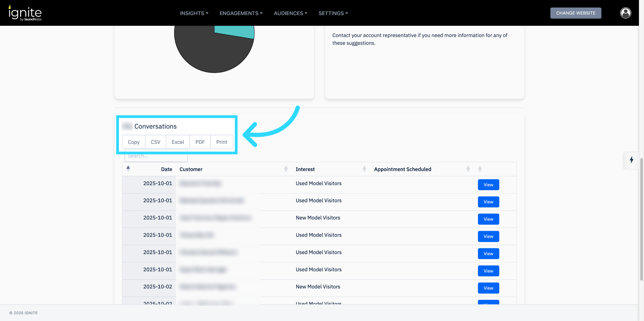Click the lightning bolt side widget
This screenshot has height=321, width=644.
pyautogui.click(x=631, y=160)
